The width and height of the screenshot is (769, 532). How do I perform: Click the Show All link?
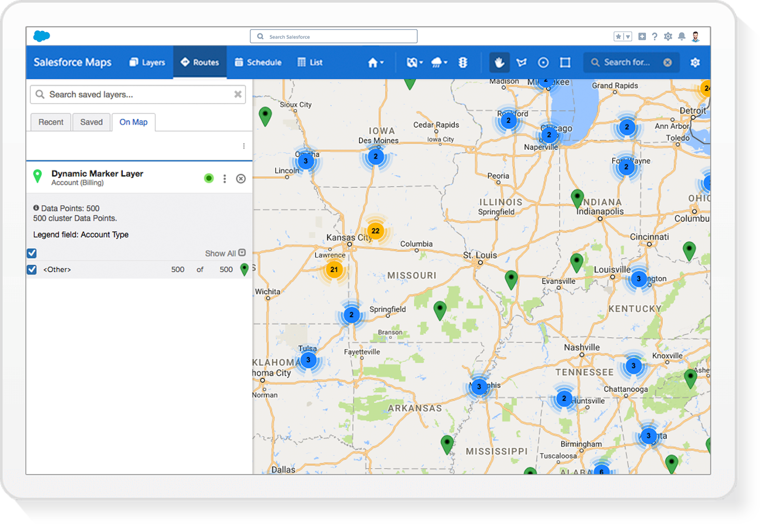click(x=221, y=253)
